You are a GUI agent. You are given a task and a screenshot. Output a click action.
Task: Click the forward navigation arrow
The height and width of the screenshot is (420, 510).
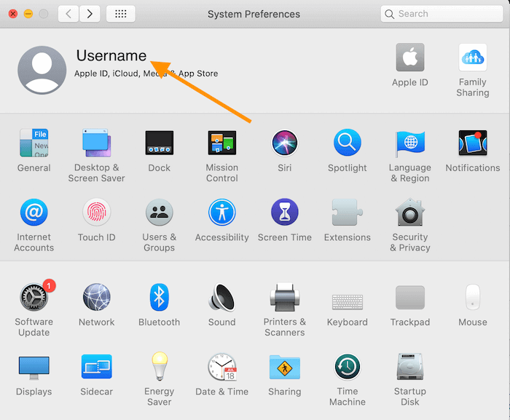(90, 14)
